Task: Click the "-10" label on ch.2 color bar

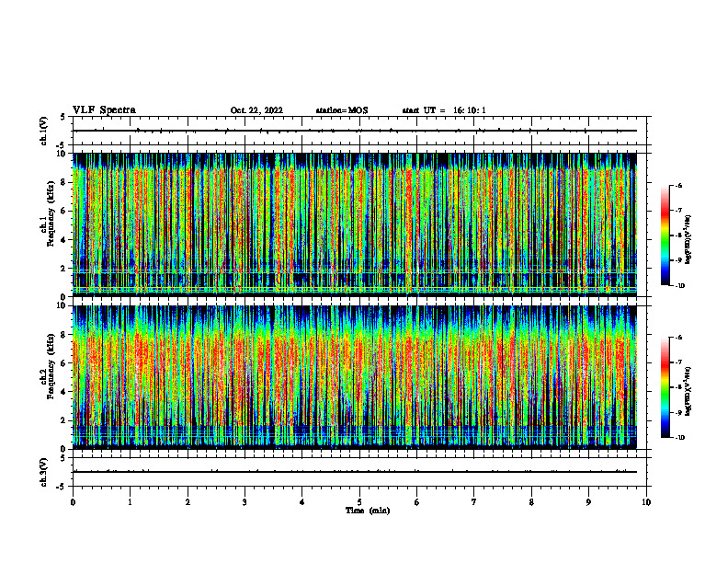Action: [679, 438]
